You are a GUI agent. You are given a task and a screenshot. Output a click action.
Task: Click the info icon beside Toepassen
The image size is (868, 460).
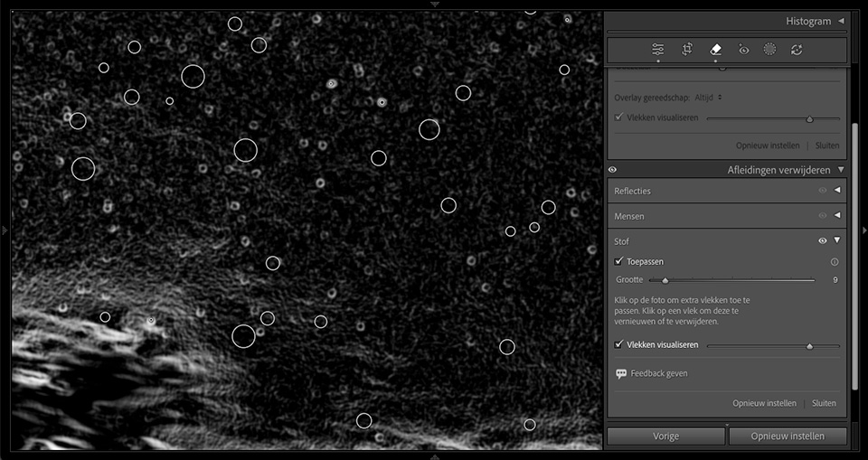click(x=835, y=262)
